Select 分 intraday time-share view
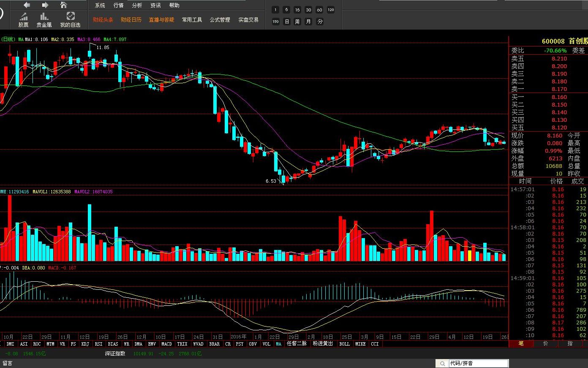This screenshot has height=368, width=588. (x=320, y=22)
